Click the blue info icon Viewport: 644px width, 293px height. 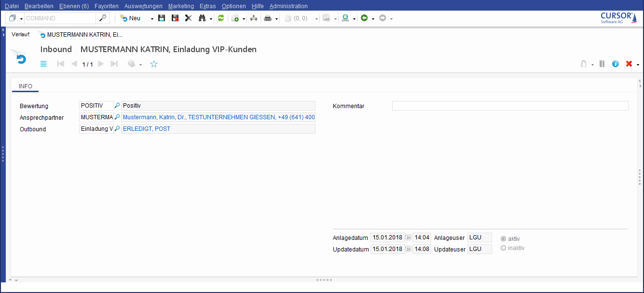click(x=616, y=64)
